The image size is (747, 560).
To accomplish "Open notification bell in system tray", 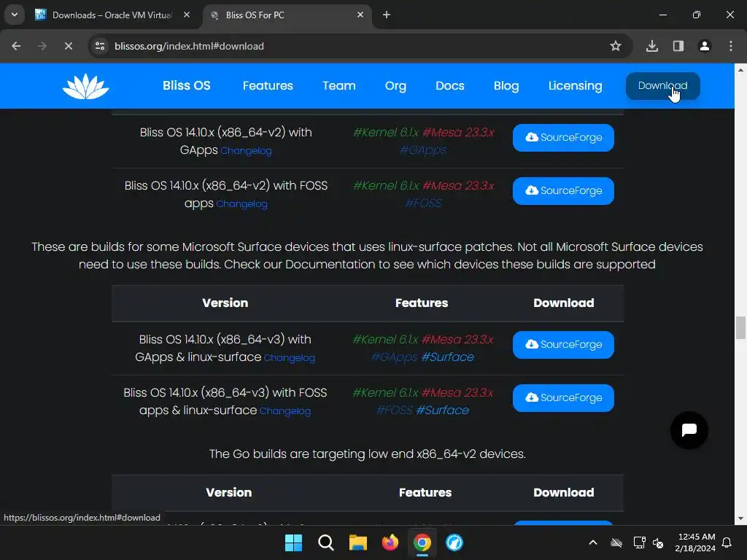I will (x=727, y=542).
